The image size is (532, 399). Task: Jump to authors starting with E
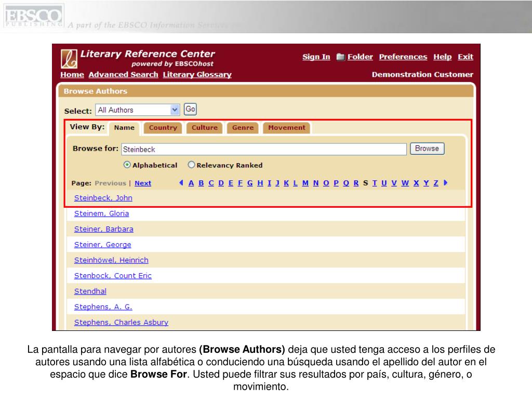pyautogui.click(x=231, y=183)
